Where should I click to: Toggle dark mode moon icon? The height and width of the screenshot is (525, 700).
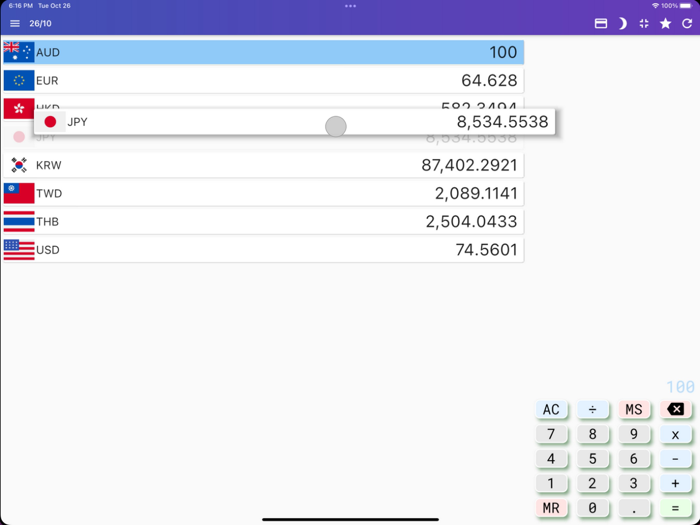pyautogui.click(x=622, y=23)
